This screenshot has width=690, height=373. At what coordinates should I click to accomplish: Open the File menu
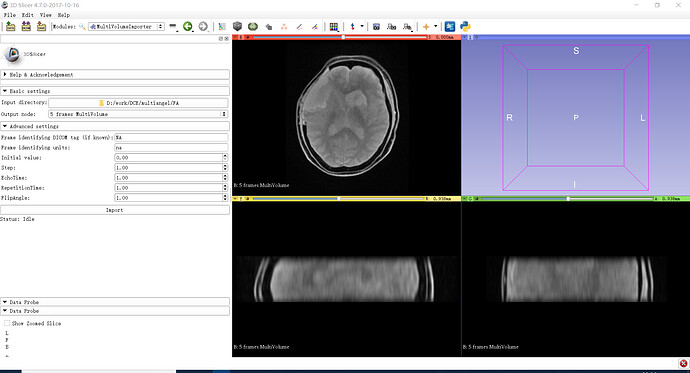pyautogui.click(x=10, y=15)
